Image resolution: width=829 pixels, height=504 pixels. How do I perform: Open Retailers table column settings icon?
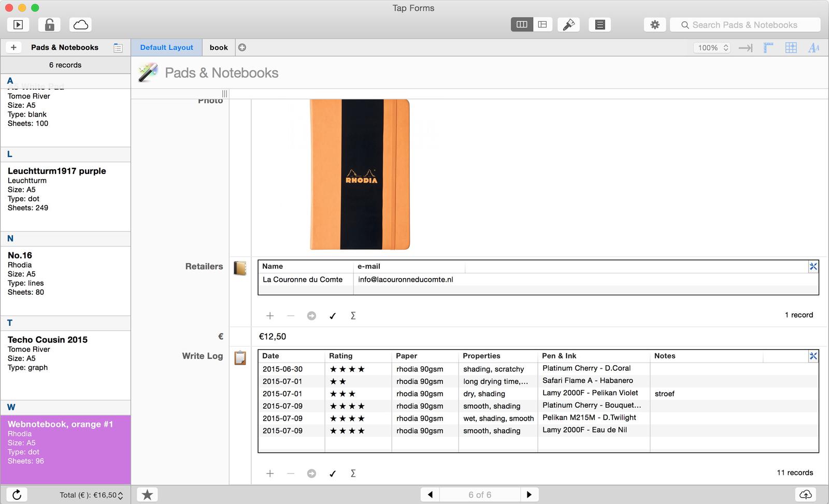coord(813,266)
